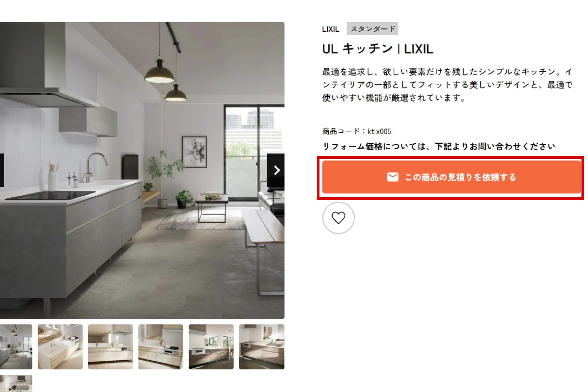
Task: Select last top-row thumbnail with brown cabinets and sink
Action: click(x=262, y=347)
